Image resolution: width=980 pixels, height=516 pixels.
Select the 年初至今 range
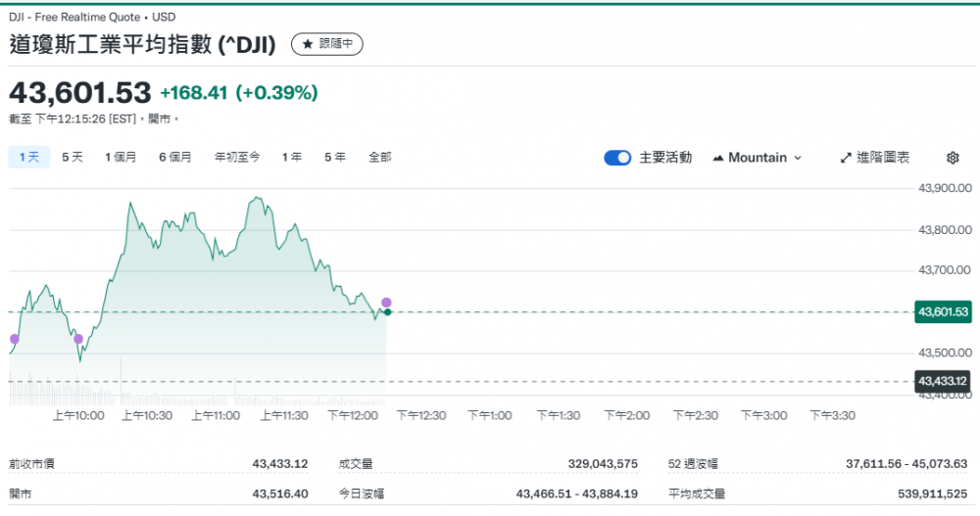click(237, 157)
